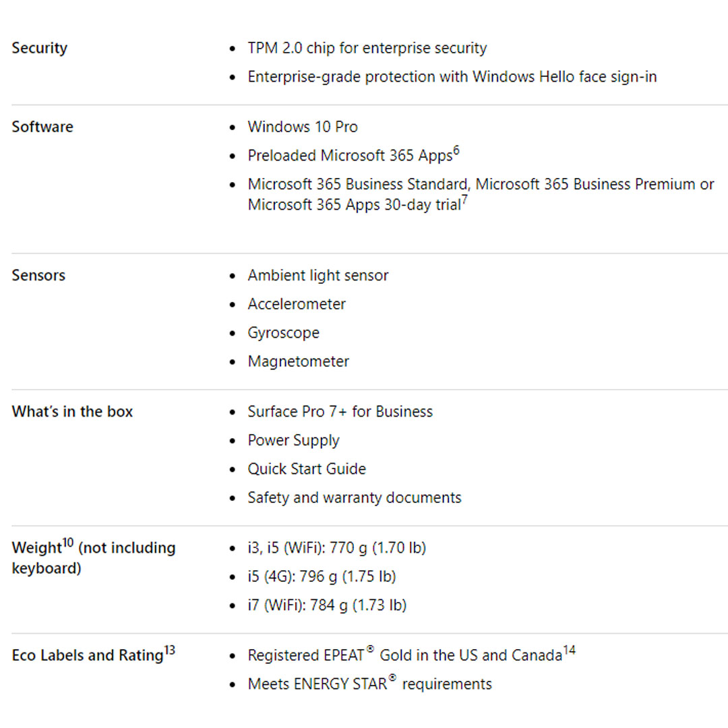Viewport: 728px width, 728px height.
Task: Click the Windows 10 Pro entry
Action: click(303, 127)
